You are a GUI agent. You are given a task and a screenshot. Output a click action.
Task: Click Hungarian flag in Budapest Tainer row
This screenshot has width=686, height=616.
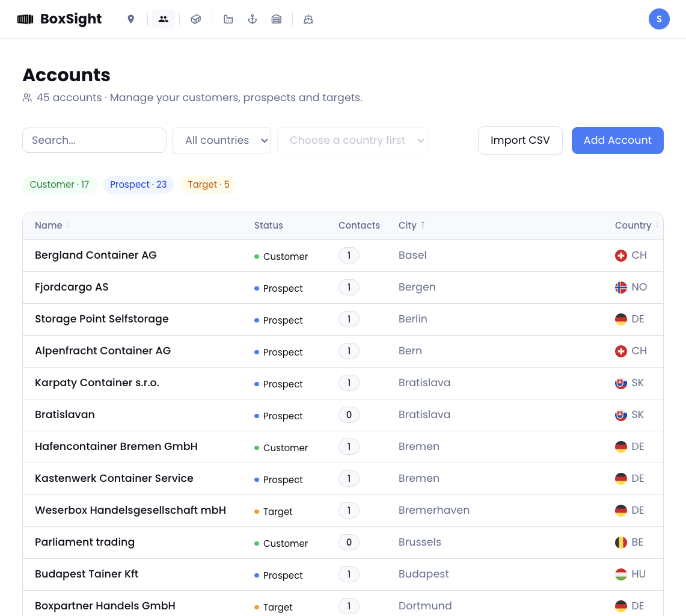coord(621,574)
